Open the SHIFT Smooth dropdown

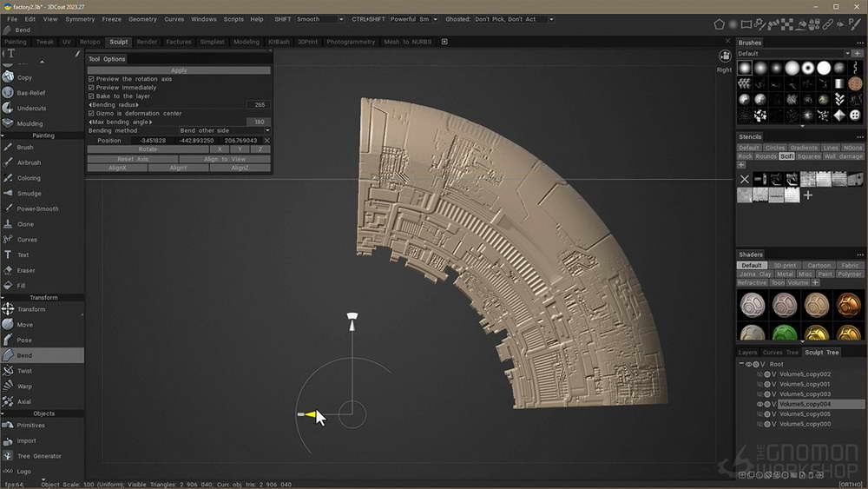[319, 19]
